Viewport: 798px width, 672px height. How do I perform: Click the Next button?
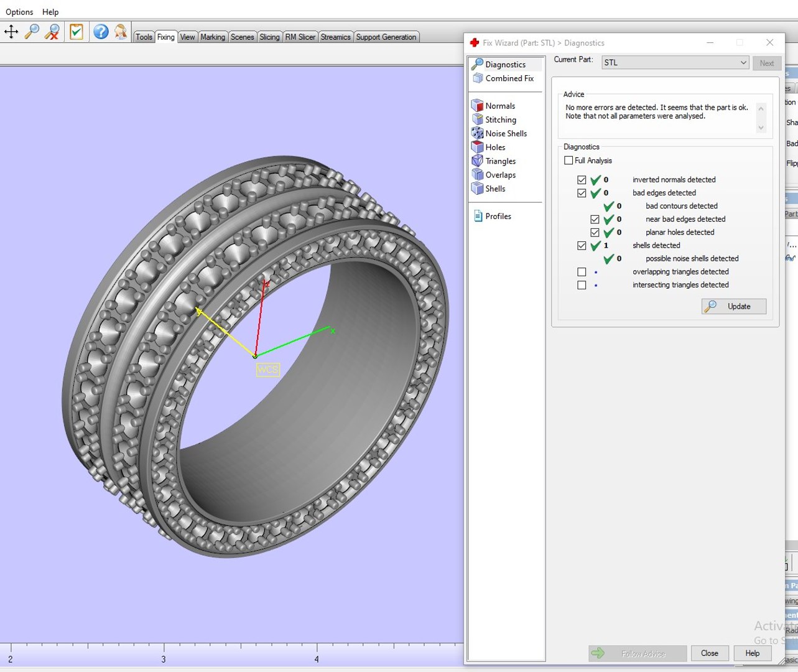pyautogui.click(x=767, y=63)
